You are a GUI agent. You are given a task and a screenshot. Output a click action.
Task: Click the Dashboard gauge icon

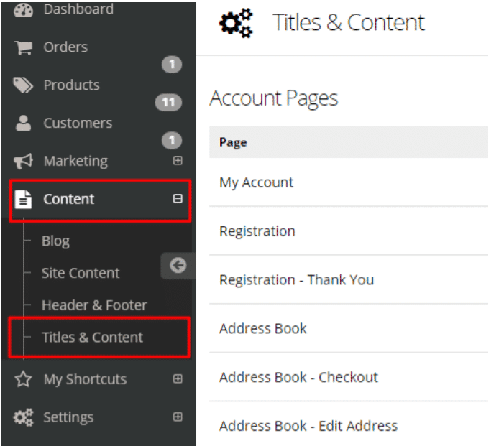(x=23, y=10)
